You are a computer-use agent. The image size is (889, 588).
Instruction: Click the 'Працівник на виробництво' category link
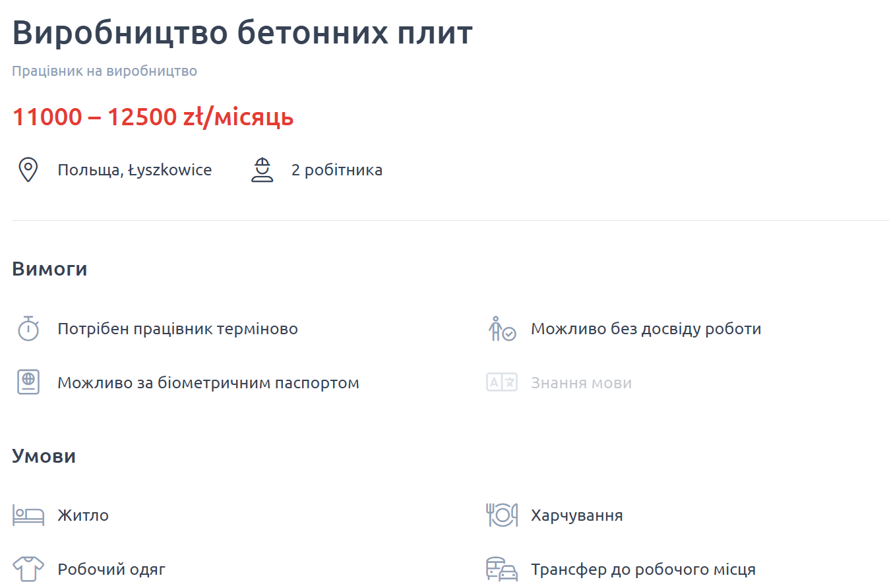pos(104,71)
